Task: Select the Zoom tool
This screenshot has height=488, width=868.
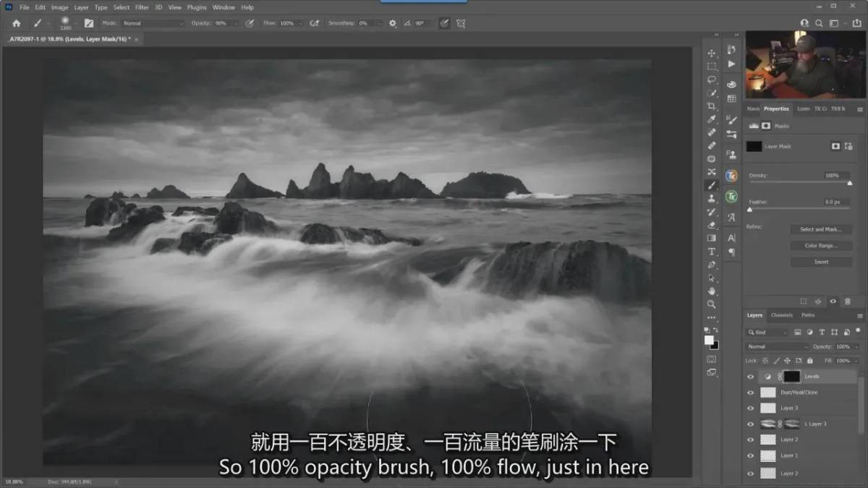Action: pos(712,304)
